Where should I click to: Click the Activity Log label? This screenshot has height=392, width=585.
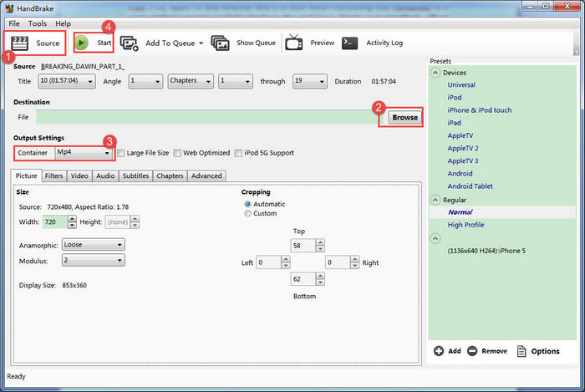point(384,43)
